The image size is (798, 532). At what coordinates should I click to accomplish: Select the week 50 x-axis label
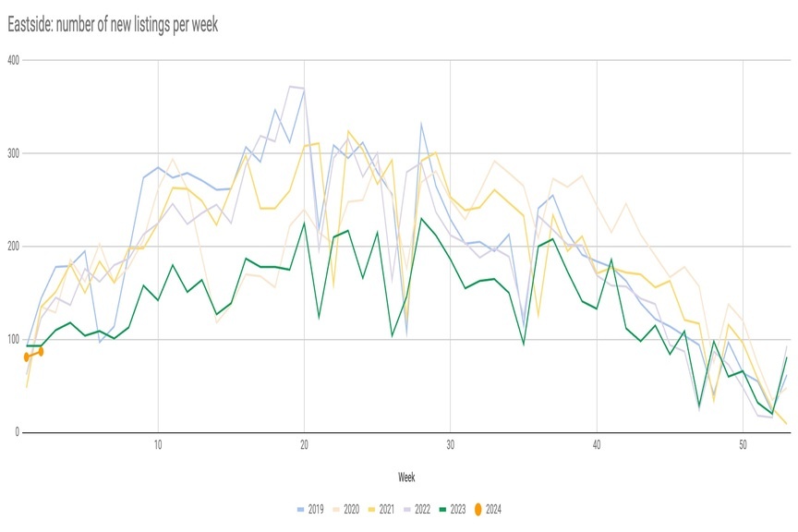coord(743,445)
